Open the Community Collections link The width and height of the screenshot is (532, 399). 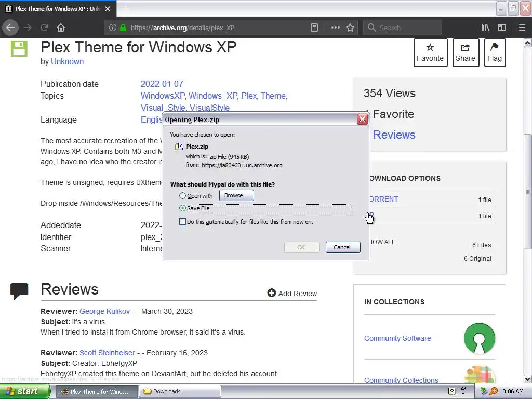point(401,380)
